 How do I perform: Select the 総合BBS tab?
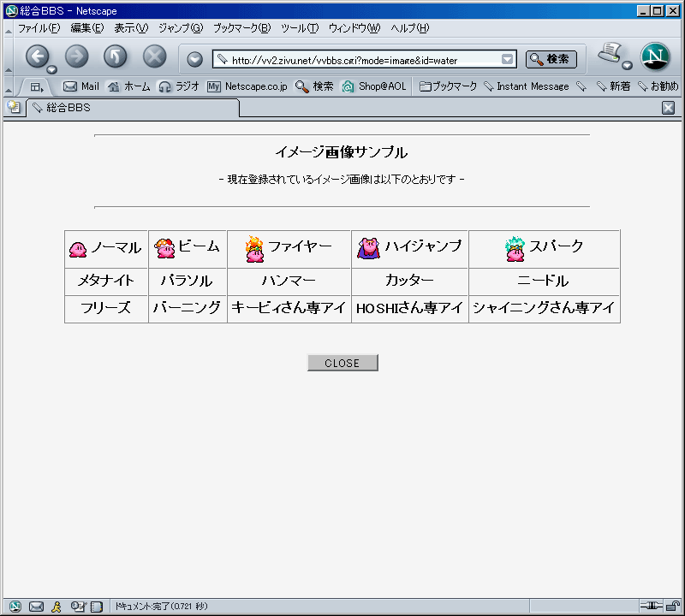[133, 108]
